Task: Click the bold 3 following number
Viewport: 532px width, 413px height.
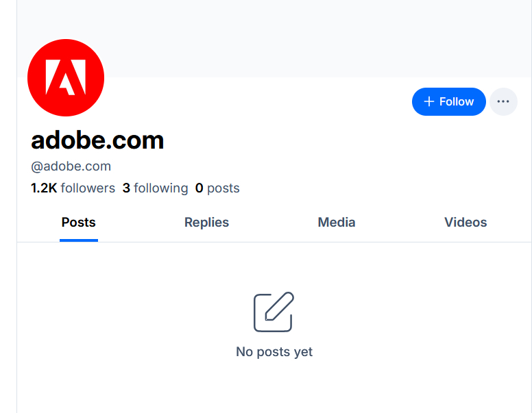Action: coord(126,188)
